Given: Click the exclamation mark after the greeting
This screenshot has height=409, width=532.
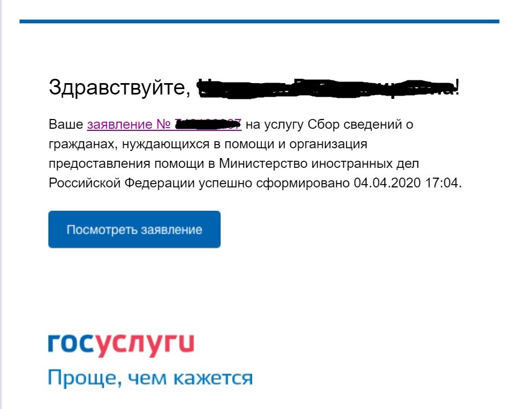Looking at the screenshot, I should click(x=458, y=87).
